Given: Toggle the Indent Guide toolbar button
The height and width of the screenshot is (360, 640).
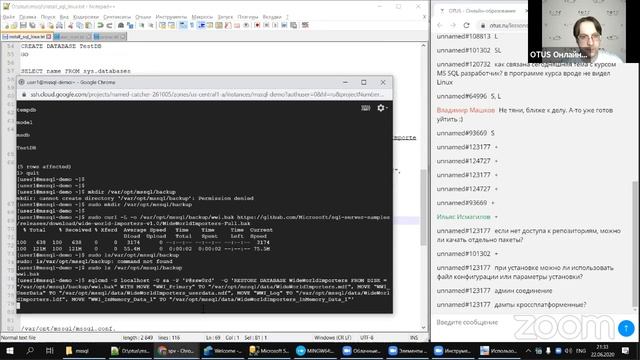Looking at the screenshot, I should click(201, 25).
